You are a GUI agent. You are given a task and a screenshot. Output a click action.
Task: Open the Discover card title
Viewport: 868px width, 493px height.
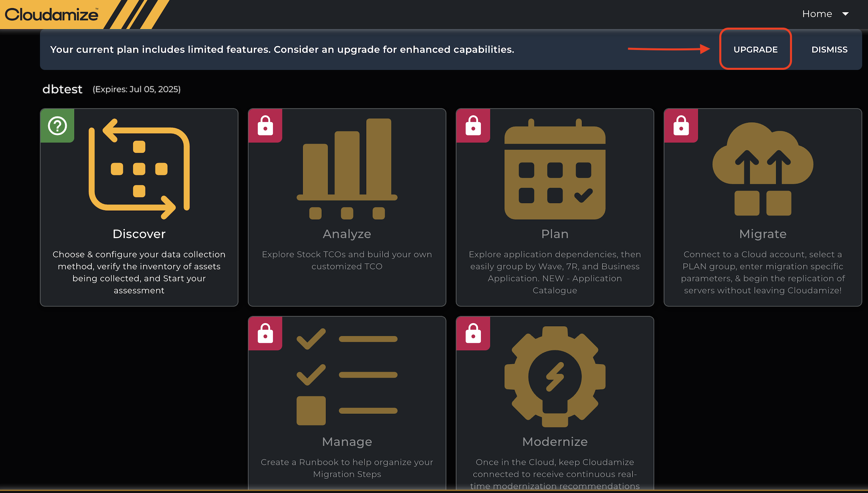click(139, 234)
